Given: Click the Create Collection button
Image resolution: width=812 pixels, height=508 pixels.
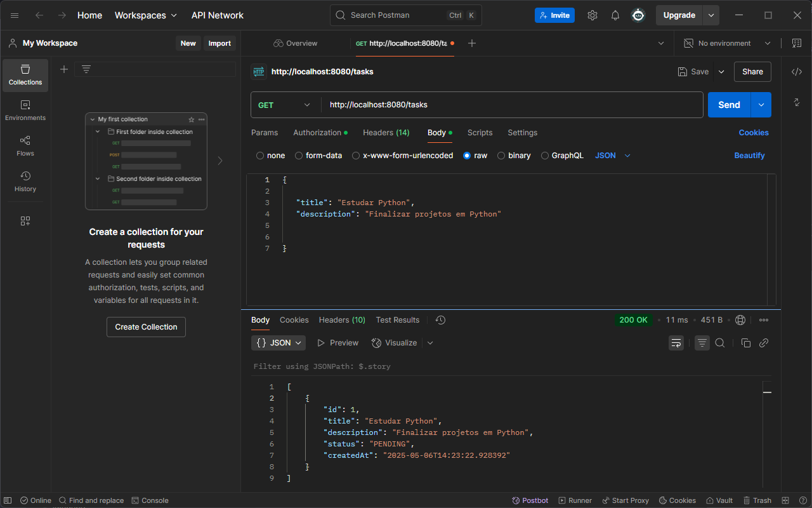Looking at the screenshot, I should [x=146, y=327].
